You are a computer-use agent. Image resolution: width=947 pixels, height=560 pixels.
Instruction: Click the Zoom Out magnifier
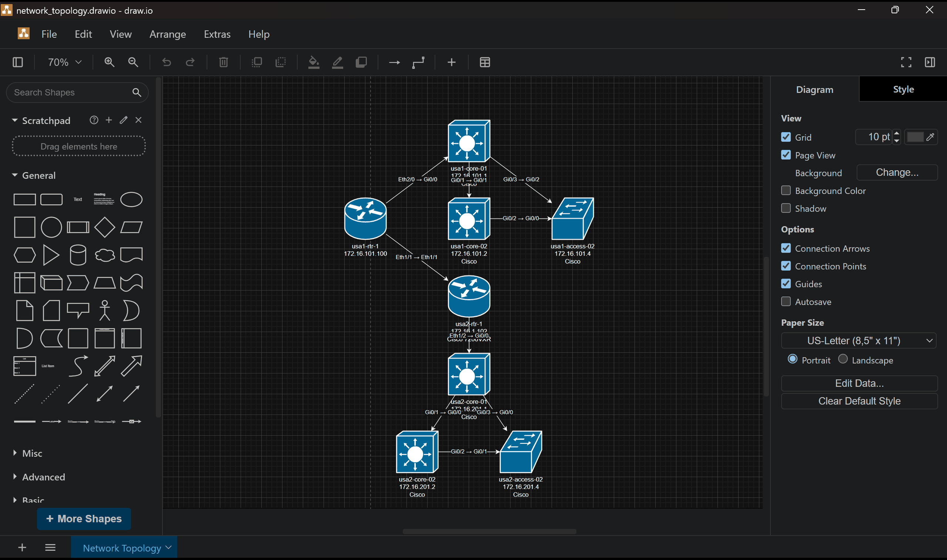click(133, 62)
